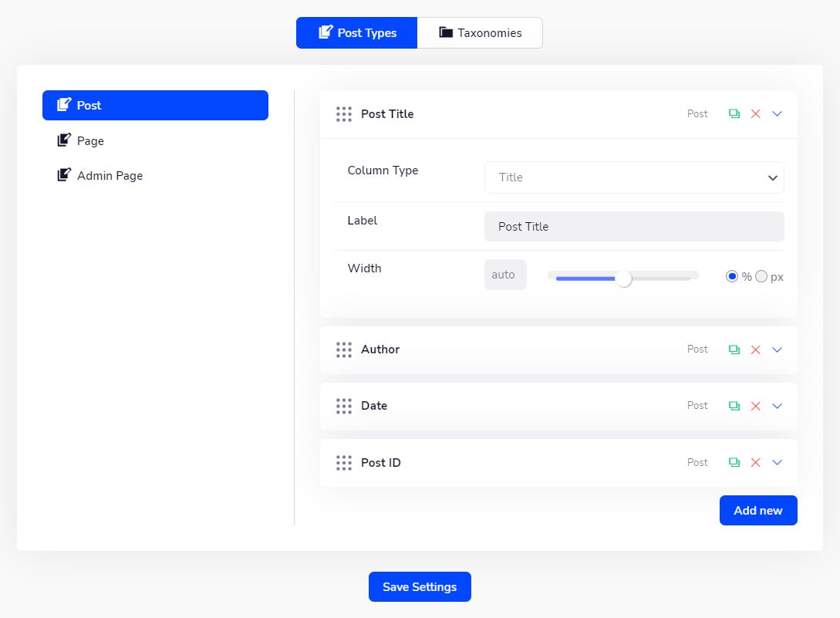Remove the Author column with red X

(x=755, y=350)
